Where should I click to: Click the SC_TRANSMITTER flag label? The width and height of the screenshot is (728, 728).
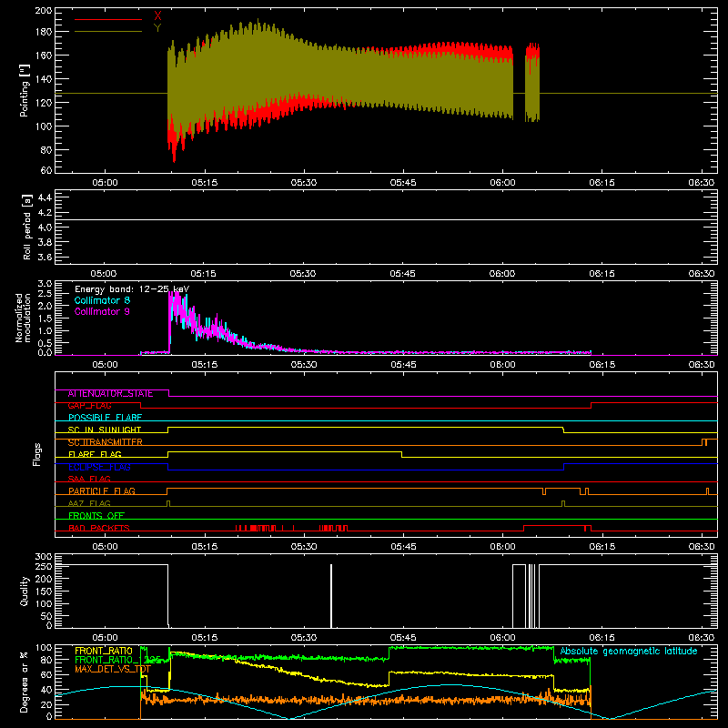point(106,442)
